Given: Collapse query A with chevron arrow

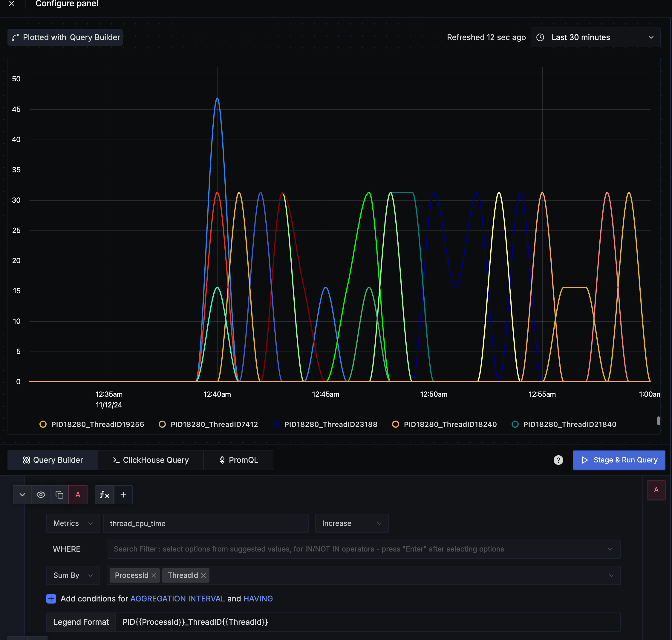Looking at the screenshot, I should (x=22, y=495).
